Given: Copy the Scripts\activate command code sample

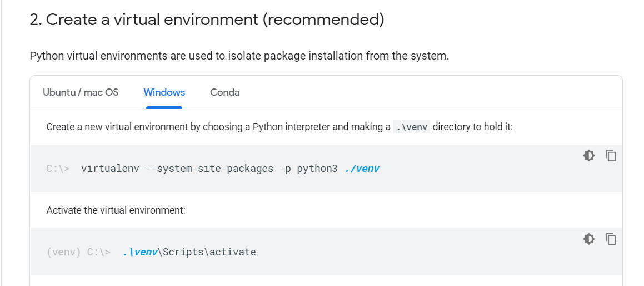Looking at the screenshot, I should click(611, 239).
